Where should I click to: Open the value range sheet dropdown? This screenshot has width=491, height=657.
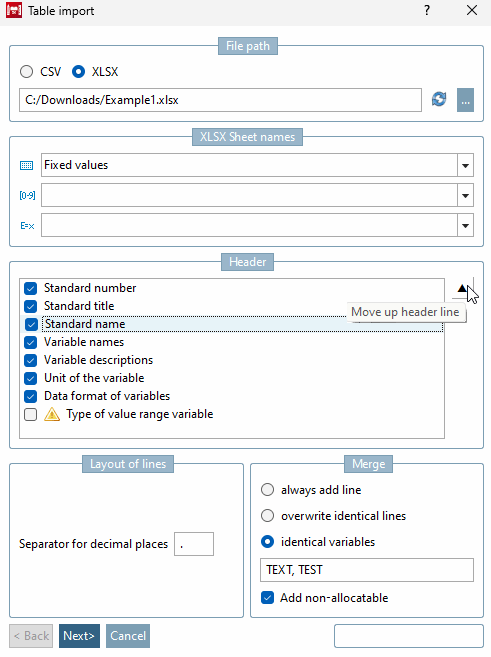(x=465, y=195)
